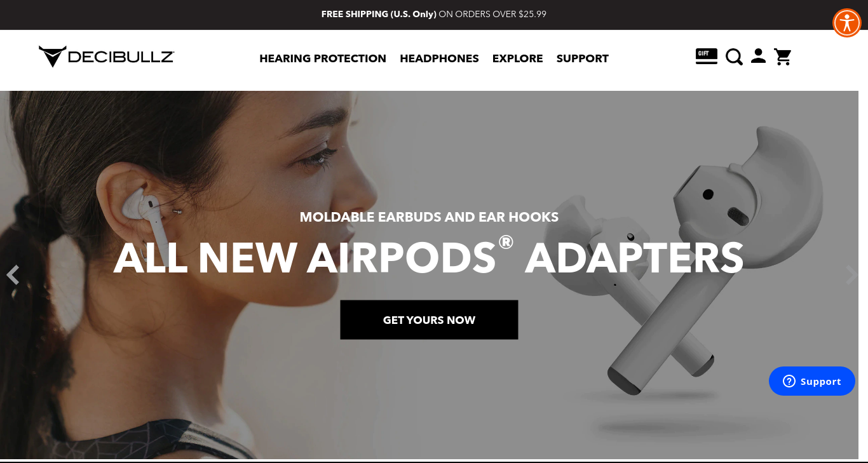The height and width of the screenshot is (463, 868).
Task: Click the gift card icon
Action: 707,57
